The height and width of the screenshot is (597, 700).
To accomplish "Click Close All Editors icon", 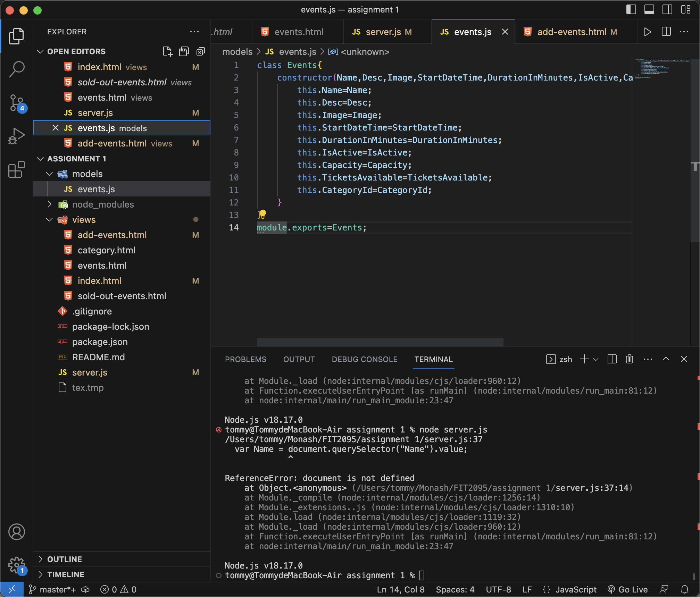I will coord(201,51).
